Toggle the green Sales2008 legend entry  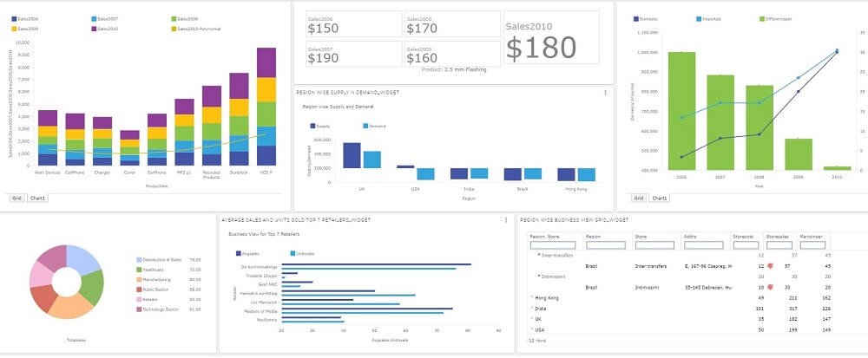click(x=184, y=19)
